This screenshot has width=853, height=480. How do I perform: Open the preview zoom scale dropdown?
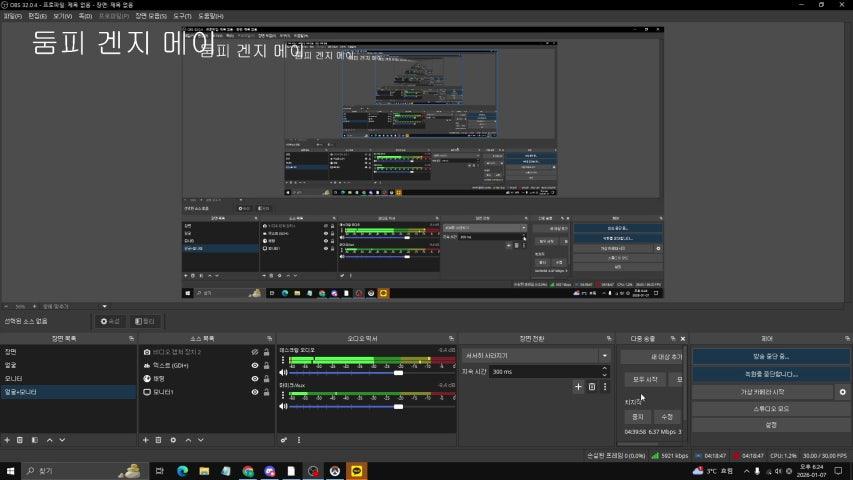pos(104,306)
